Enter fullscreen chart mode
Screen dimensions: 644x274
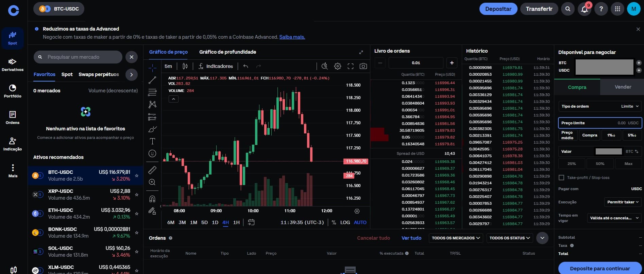(x=351, y=66)
